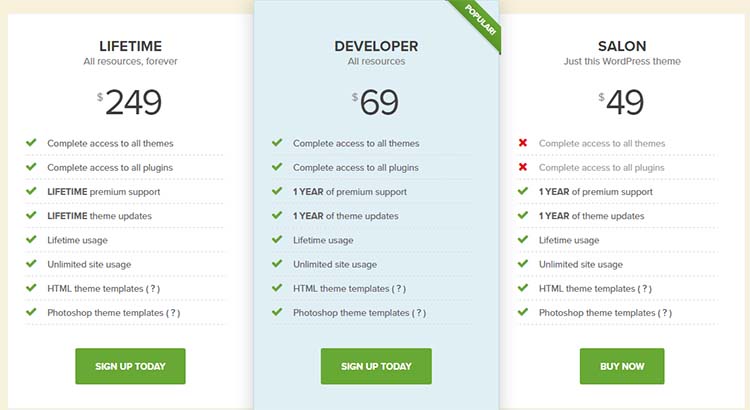This screenshot has height=410, width=750.
Task: Click checkmark beside Developer plan 'Unlimited site usage'
Action: 277,263
